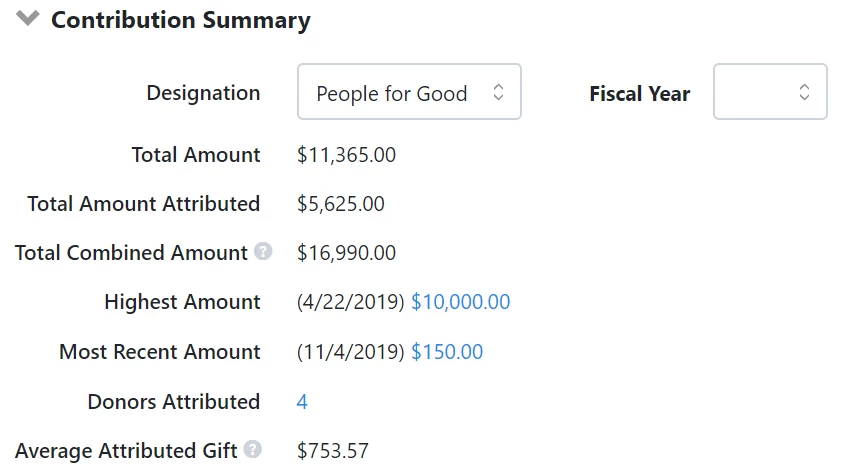This screenshot has height=472, width=856.
Task: Open the Donors Attributed count link 4
Action: click(302, 402)
